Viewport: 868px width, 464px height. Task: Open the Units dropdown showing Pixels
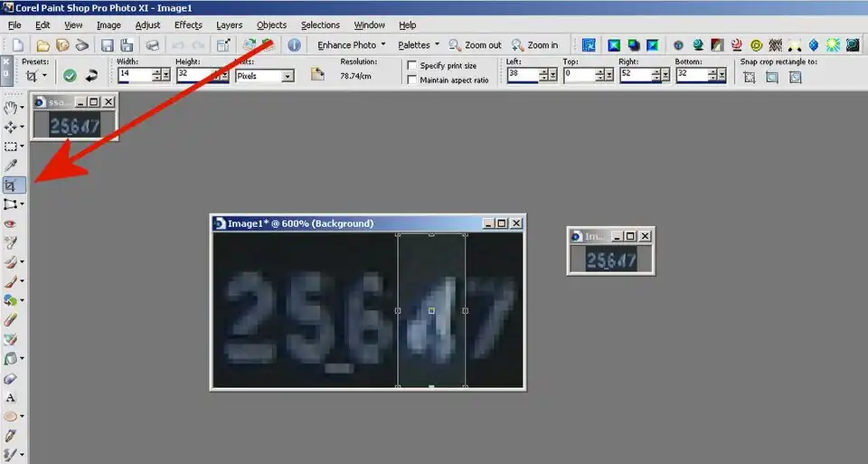tap(264, 76)
